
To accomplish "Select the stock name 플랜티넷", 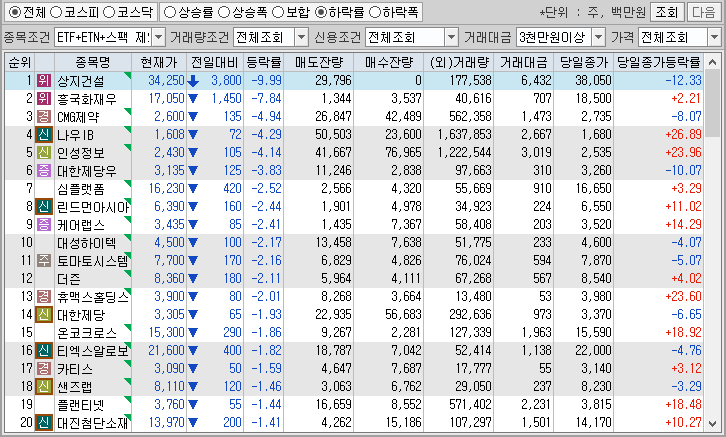I will [81, 405].
